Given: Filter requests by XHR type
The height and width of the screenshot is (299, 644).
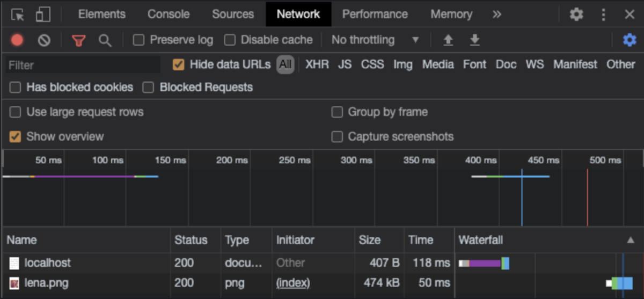Looking at the screenshot, I should coord(317,65).
